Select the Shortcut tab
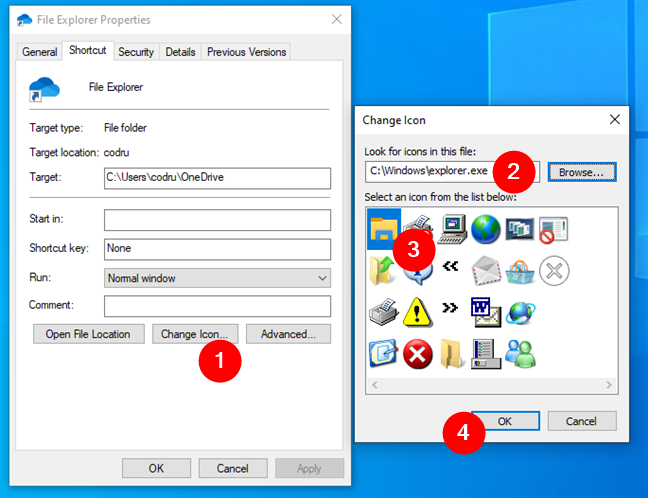Viewport: 648px width, 498px height. 88,50
